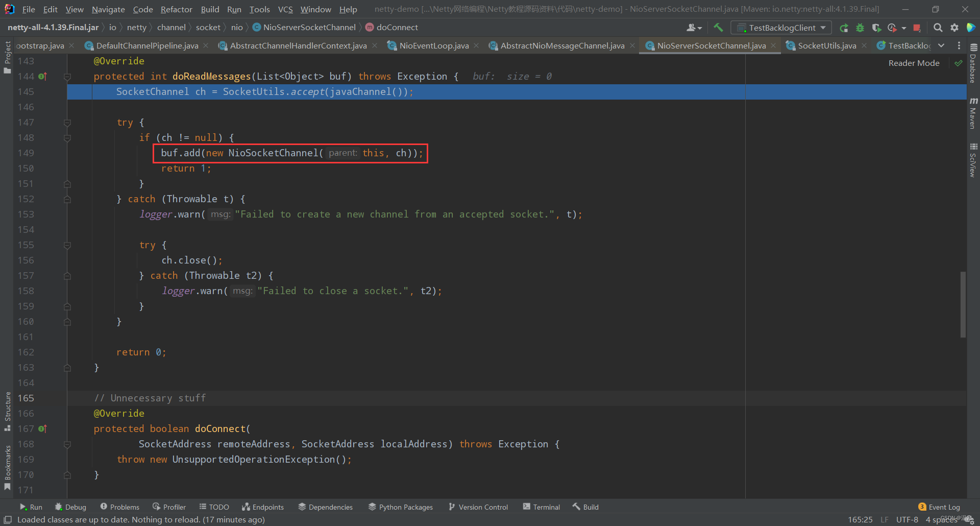Open the VCS menu
Screen dimensions: 980x526
pos(285,9)
